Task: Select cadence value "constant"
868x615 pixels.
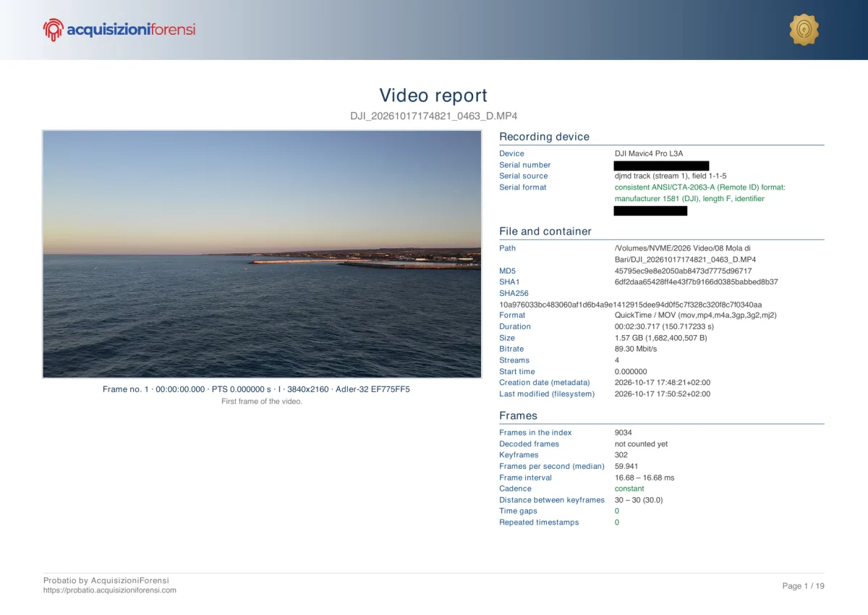Action: 629,488
